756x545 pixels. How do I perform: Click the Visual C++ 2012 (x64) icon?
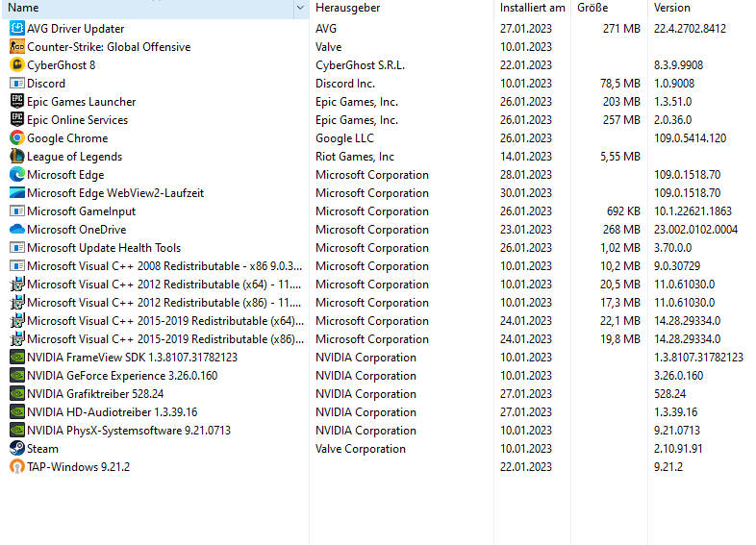coord(17,285)
